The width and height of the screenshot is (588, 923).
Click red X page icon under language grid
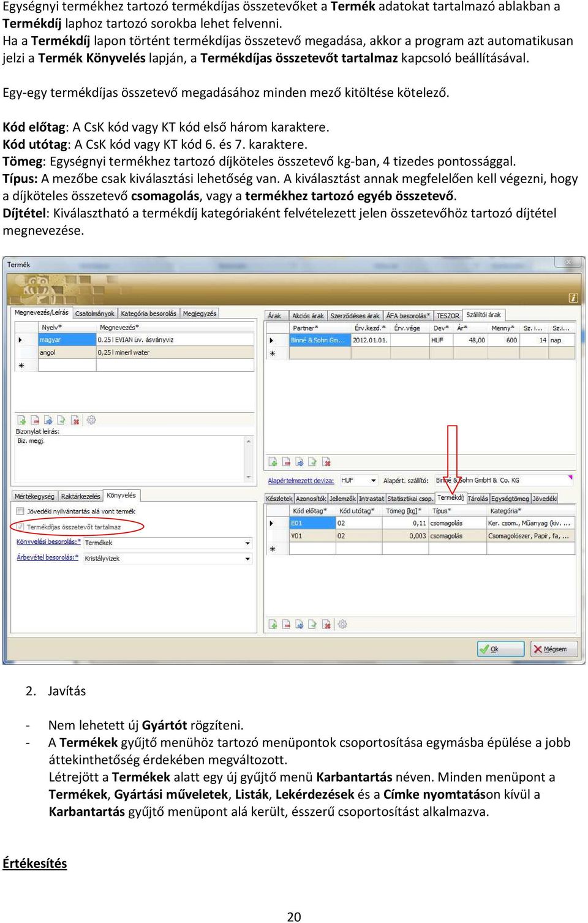[75, 420]
